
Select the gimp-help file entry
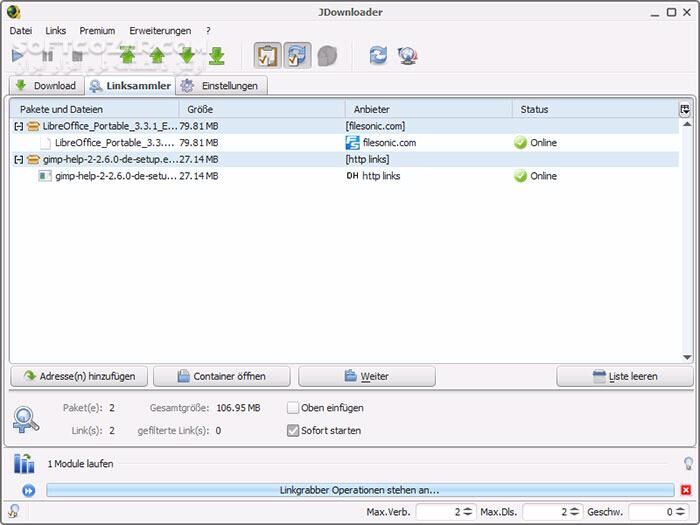pyautogui.click(x=344, y=176)
